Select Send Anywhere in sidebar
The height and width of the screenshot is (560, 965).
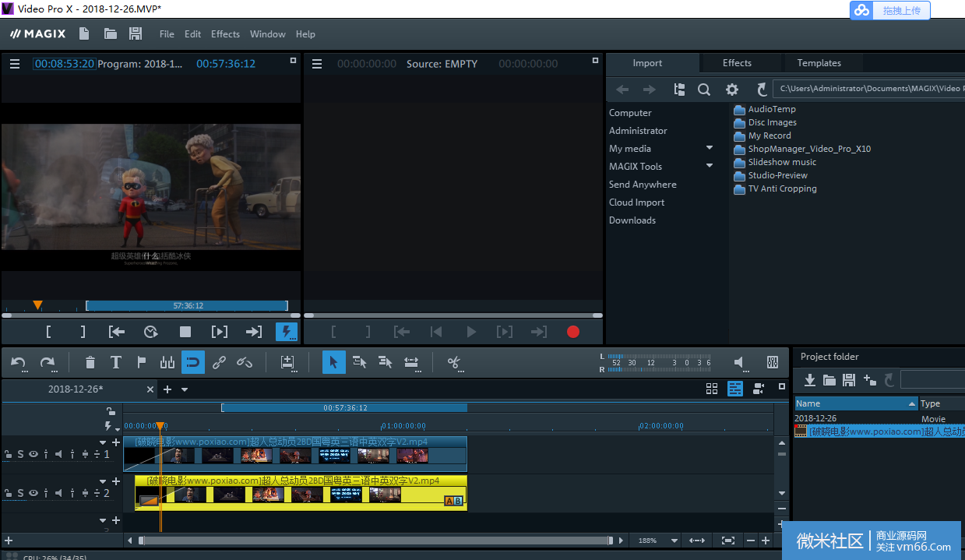point(643,185)
